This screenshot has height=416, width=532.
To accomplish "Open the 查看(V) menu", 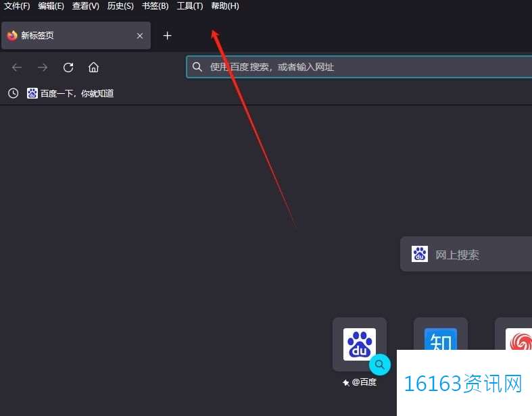I will point(85,6).
